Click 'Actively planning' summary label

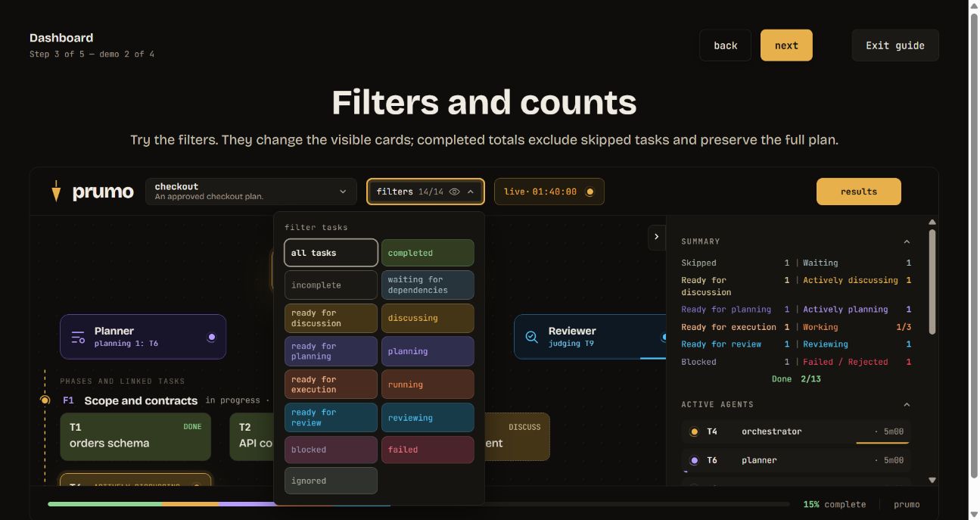point(845,310)
